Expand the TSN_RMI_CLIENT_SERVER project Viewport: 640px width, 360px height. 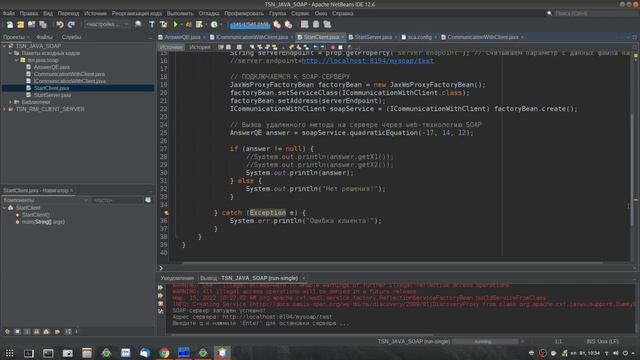(x=4, y=109)
